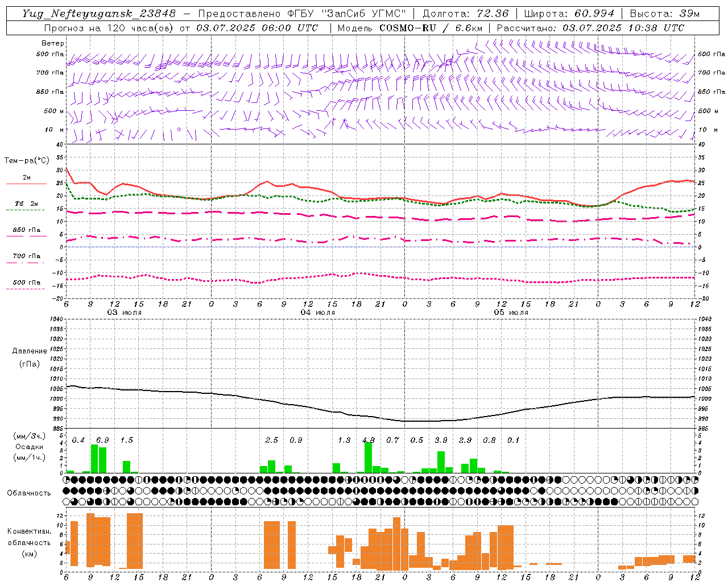Click the 4.8 precipitation value
The image size is (728, 582).
tap(369, 440)
